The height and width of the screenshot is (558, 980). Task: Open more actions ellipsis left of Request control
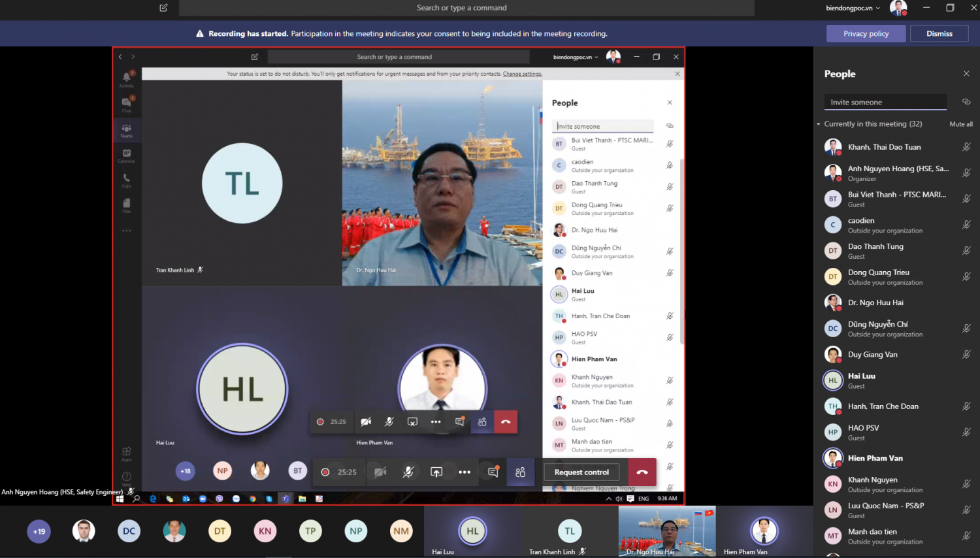[x=465, y=472]
